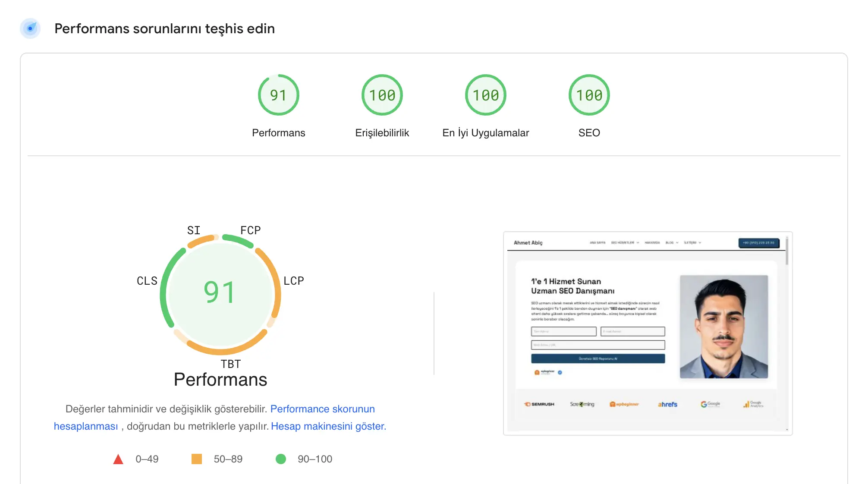Jump to En İyi Uygulamalar score gauge

pyautogui.click(x=485, y=95)
